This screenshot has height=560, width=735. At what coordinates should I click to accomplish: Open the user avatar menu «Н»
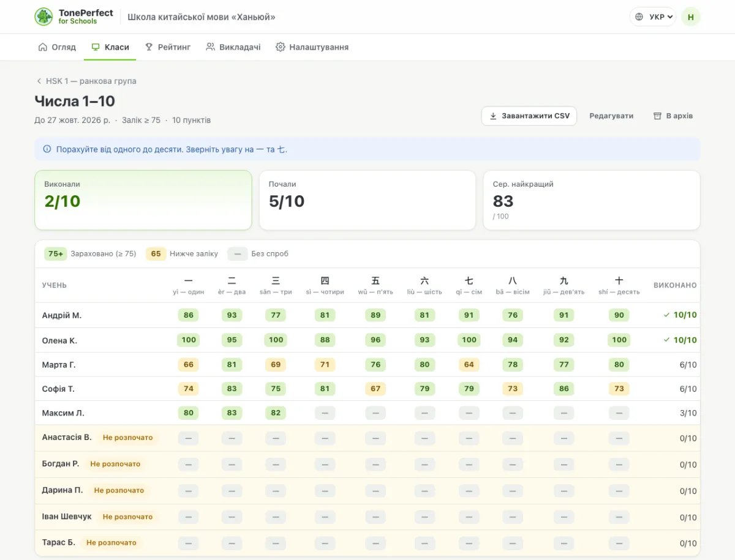tap(691, 17)
